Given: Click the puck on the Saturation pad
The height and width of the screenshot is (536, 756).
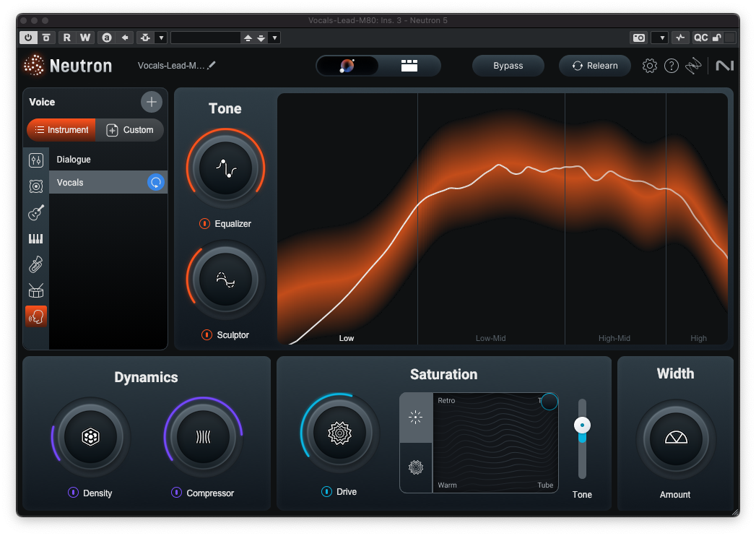Looking at the screenshot, I should click(x=549, y=402).
